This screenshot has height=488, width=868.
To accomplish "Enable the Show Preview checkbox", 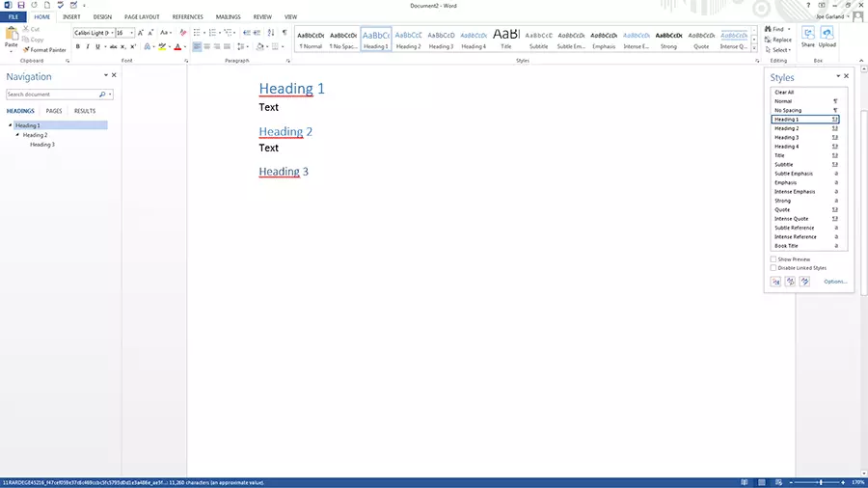I will point(773,259).
